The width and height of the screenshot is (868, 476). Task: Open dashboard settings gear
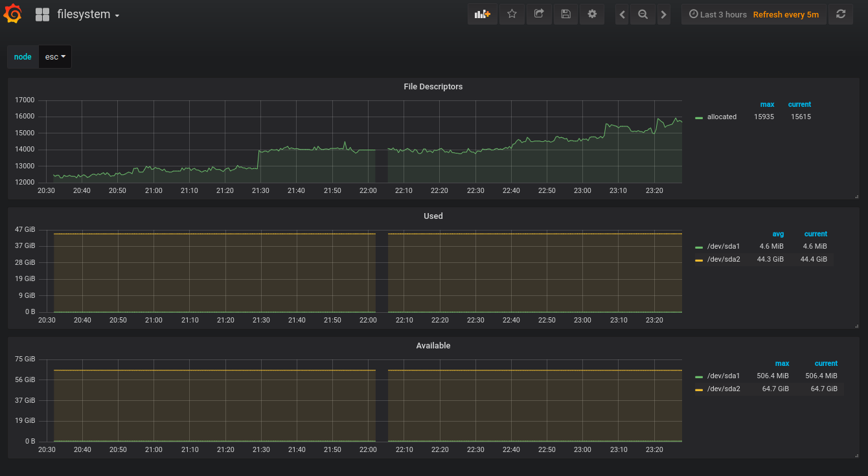[x=592, y=14]
